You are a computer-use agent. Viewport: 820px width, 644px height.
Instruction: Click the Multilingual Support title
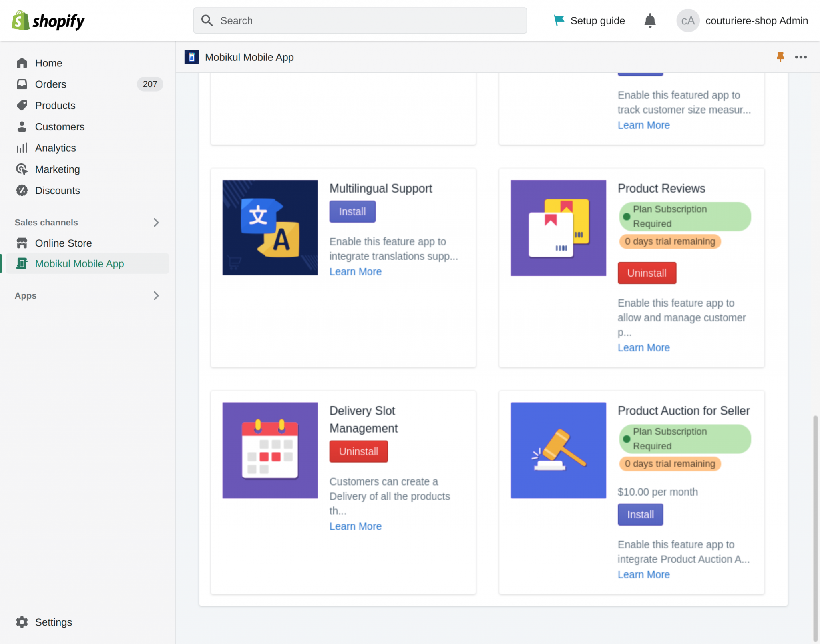[381, 188]
